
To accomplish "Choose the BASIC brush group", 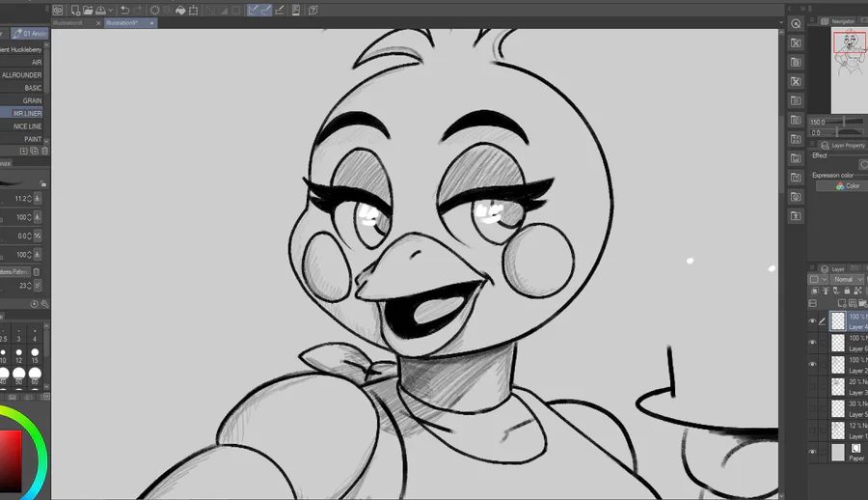I will click(22, 88).
